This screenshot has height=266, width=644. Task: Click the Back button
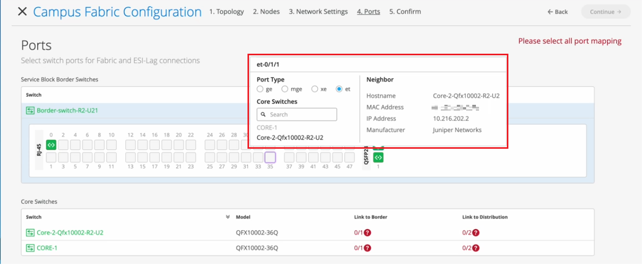tap(558, 12)
